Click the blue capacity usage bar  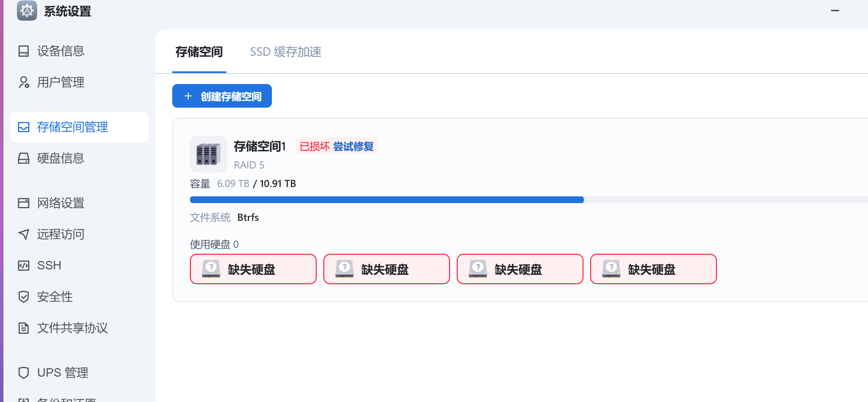tap(387, 200)
